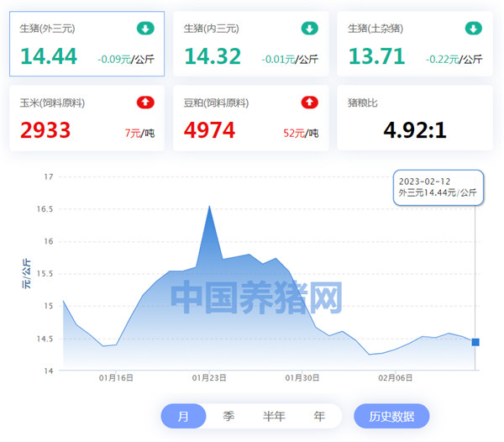Click the blue data point marker on chart
The width and height of the screenshot is (504, 442).
coord(475,342)
